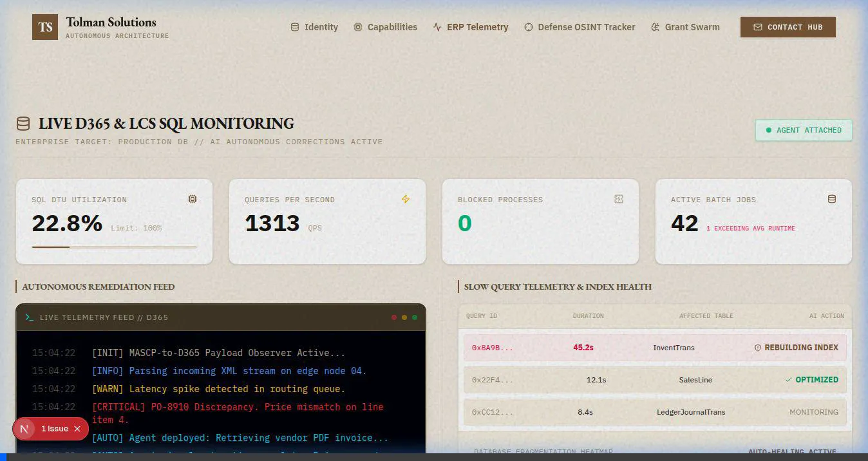Select the SalesLine optimized query row
The width and height of the screenshot is (868, 461).
click(x=654, y=380)
